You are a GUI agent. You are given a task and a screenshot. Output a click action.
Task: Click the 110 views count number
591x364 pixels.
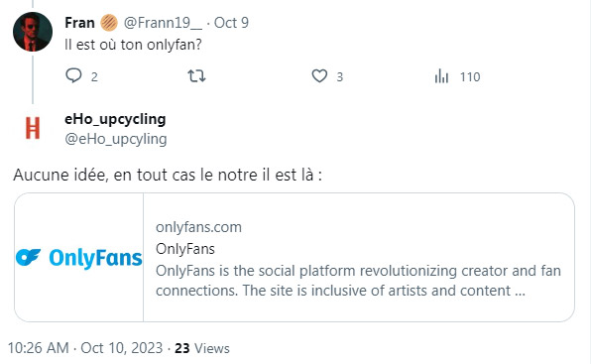pos(470,77)
